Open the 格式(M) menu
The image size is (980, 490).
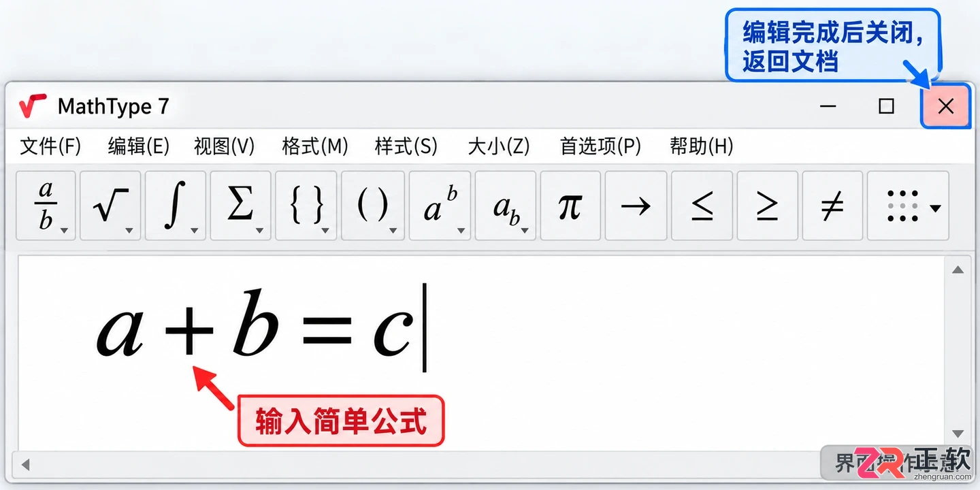click(x=315, y=146)
